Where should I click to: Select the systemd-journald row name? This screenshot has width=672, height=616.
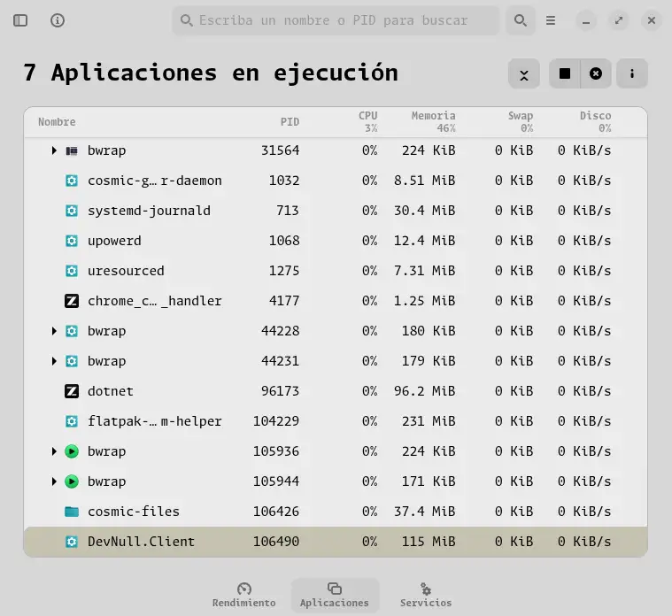click(x=149, y=211)
